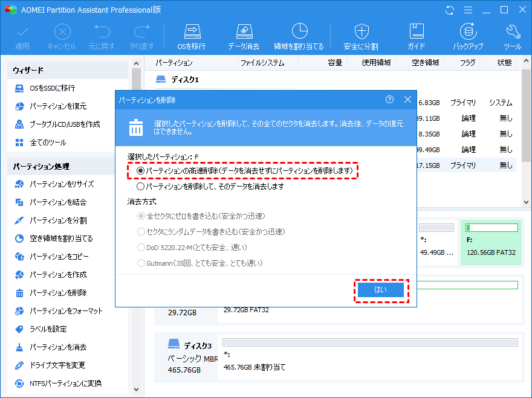Viewport: 532px width, 398px height.
Task: Sort by ファイルシステム column header
Action: pyautogui.click(x=262, y=63)
